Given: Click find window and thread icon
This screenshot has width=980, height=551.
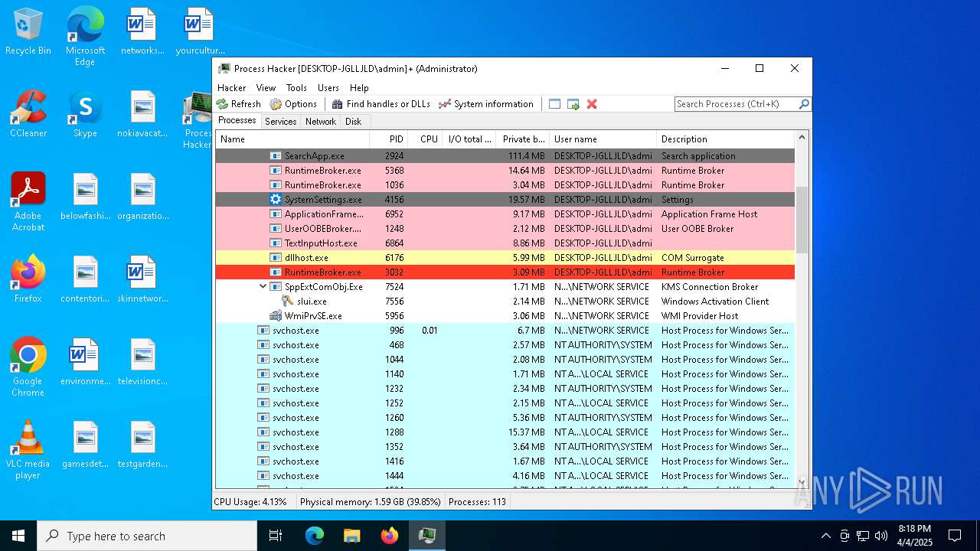Looking at the screenshot, I should click(x=573, y=104).
